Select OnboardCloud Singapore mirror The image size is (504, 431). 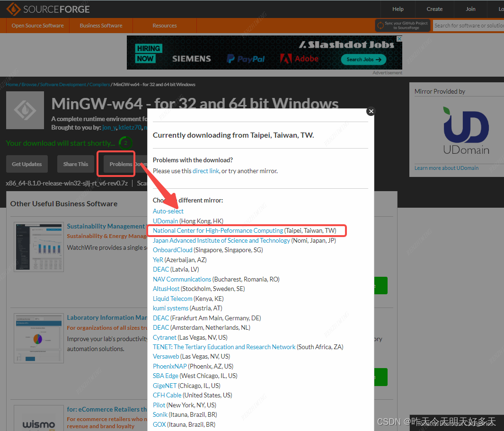point(173,250)
